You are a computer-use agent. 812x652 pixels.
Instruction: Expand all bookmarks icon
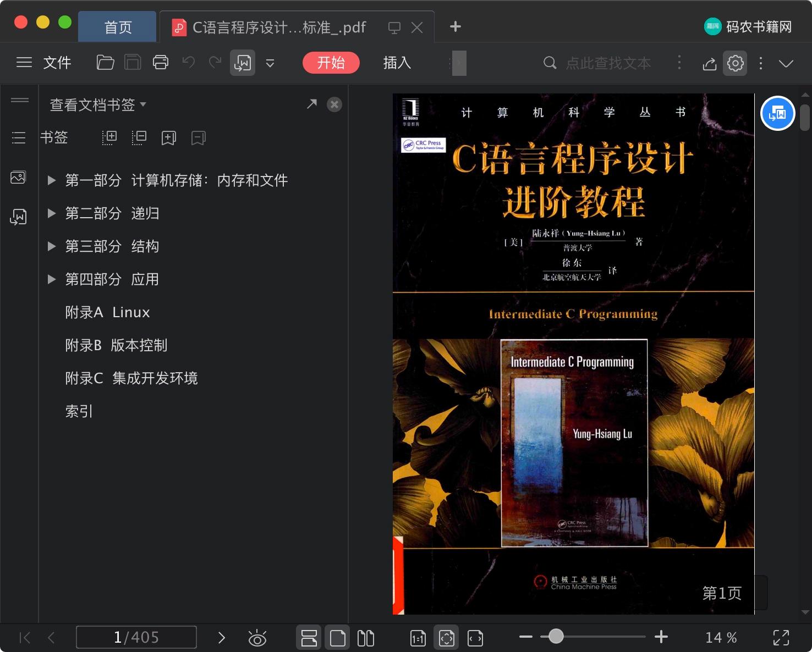[x=109, y=137]
